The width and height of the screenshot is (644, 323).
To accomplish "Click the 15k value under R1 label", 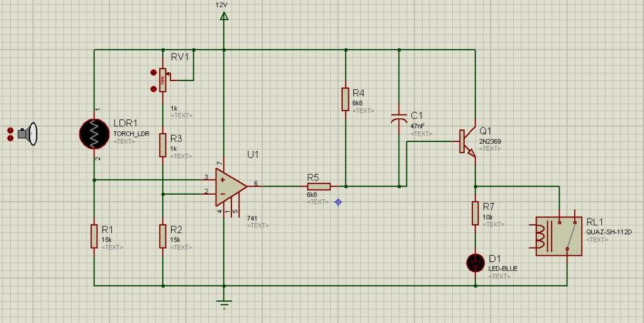I will click(x=106, y=239).
